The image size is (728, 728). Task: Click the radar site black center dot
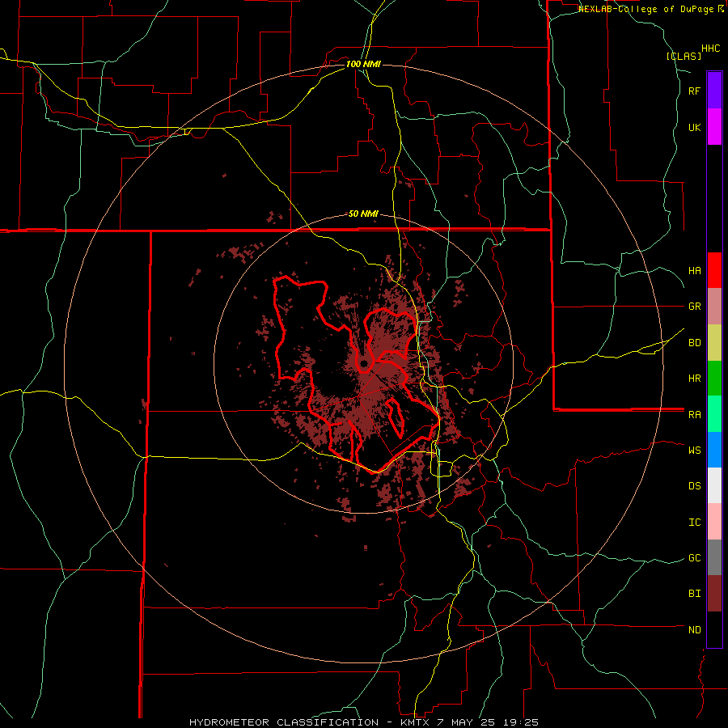click(364, 363)
